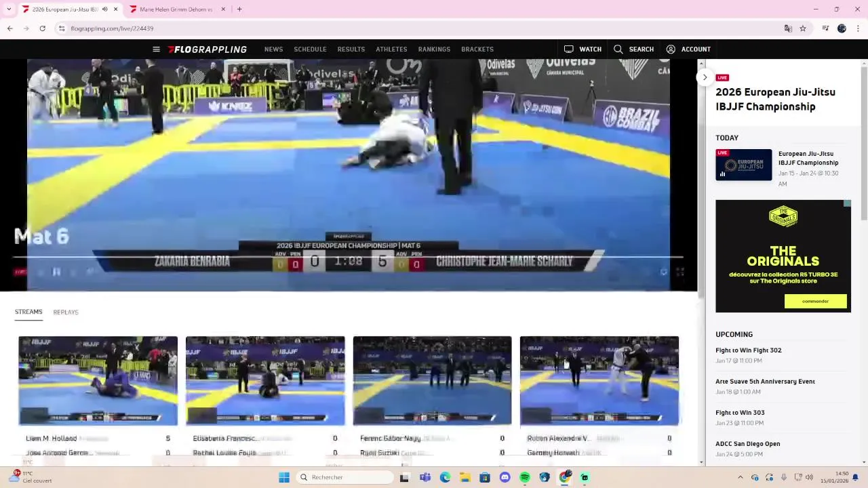This screenshot has width=868, height=488.
Task: Open the Chrome three-dot menu
Action: [858, 28]
